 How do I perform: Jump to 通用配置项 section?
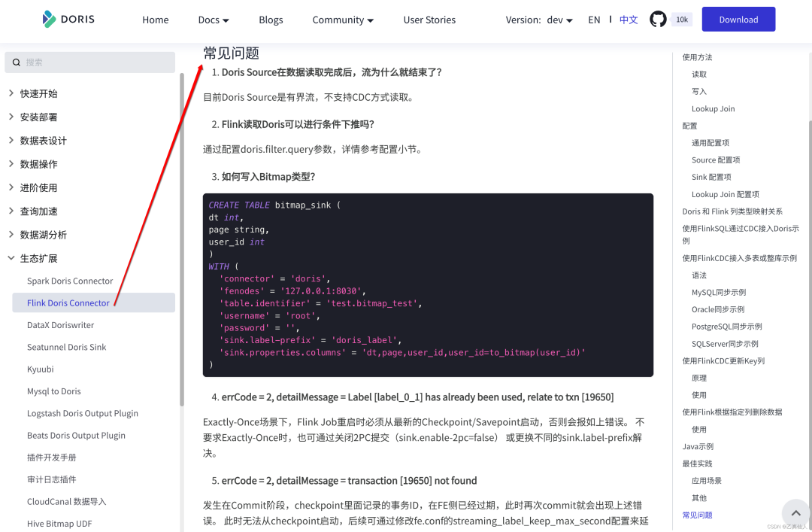710,142
